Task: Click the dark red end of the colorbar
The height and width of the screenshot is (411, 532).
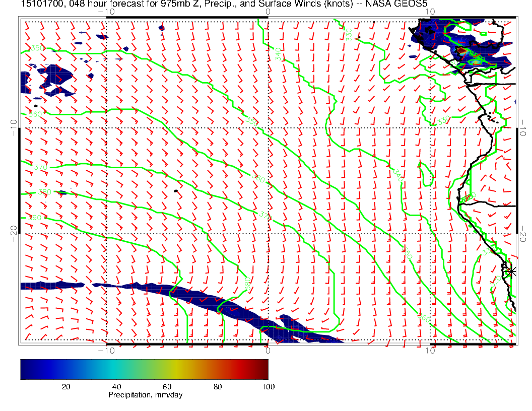Action: (x=264, y=369)
